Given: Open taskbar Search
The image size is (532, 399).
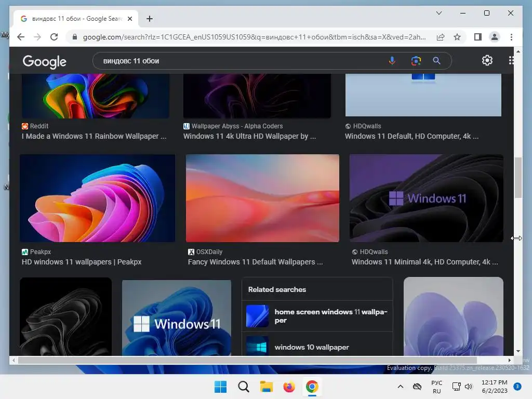Looking at the screenshot, I should pyautogui.click(x=243, y=387).
